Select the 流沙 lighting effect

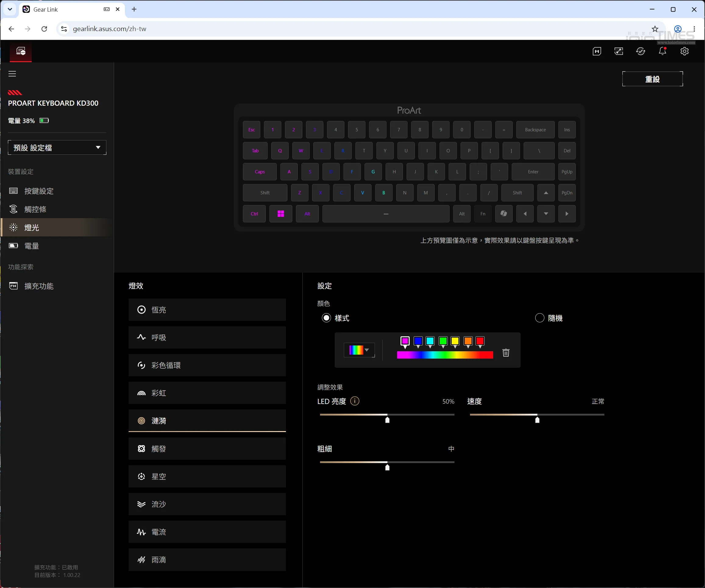tap(207, 504)
